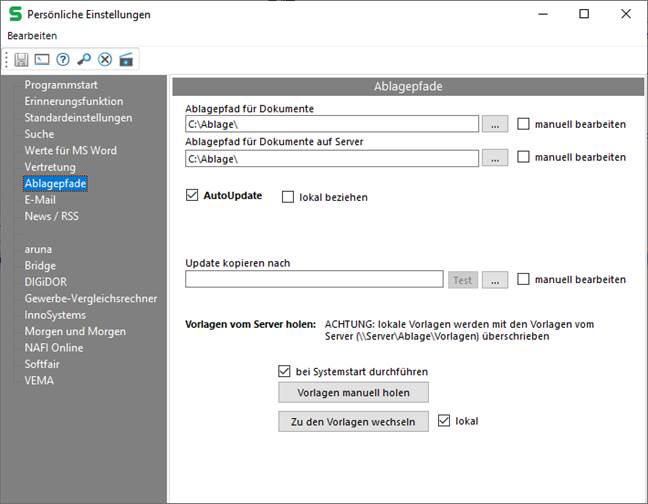Toggle manuell bearbeiten for Update kopieren nach
Viewport: 648px width, 504px height.
(523, 280)
